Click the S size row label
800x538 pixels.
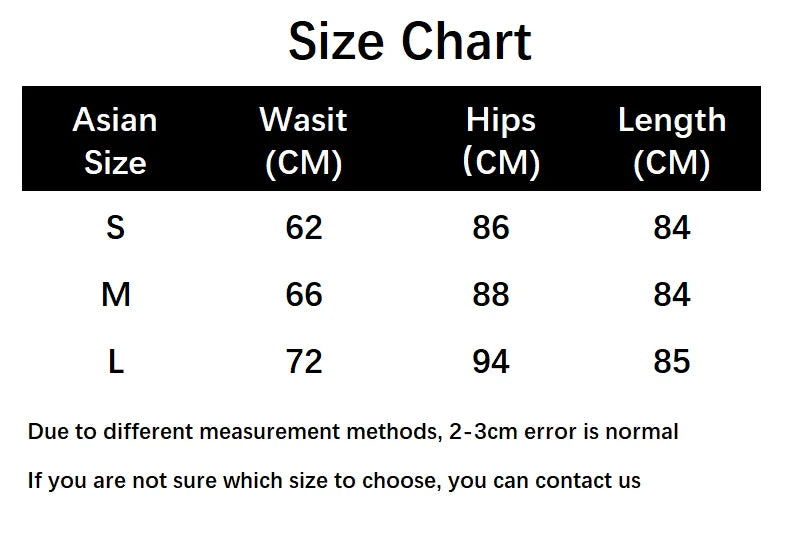click(116, 227)
